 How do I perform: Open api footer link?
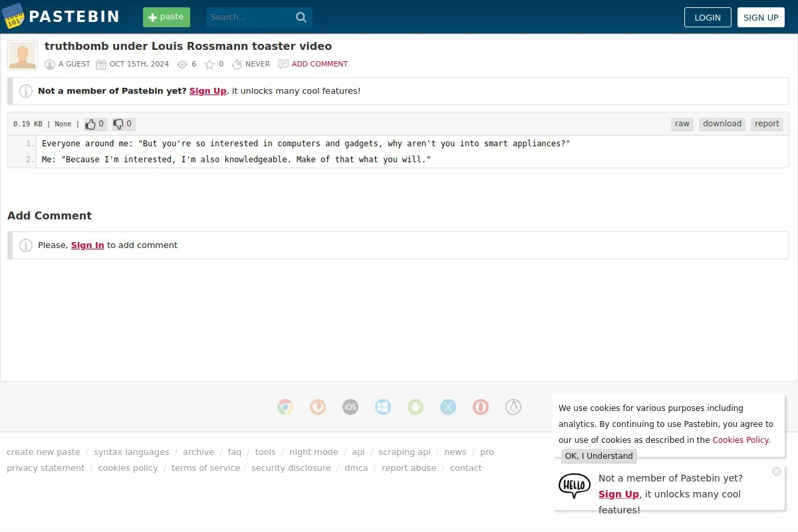(358, 452)
